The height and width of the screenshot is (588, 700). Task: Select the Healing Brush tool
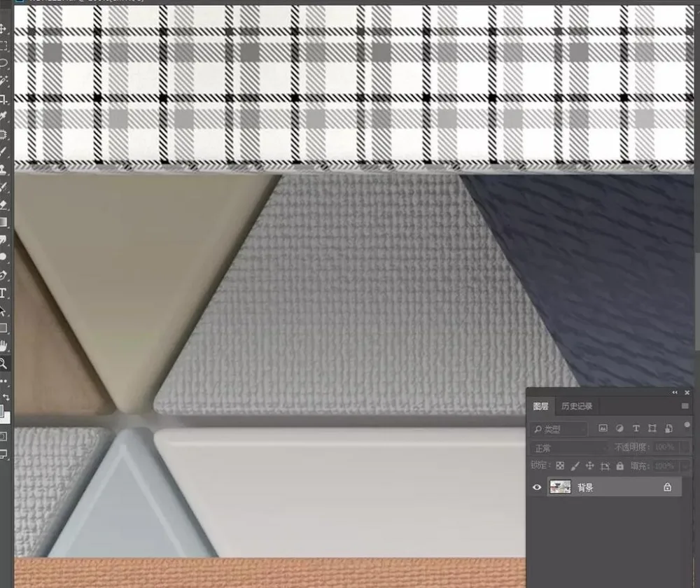point(3,134)
